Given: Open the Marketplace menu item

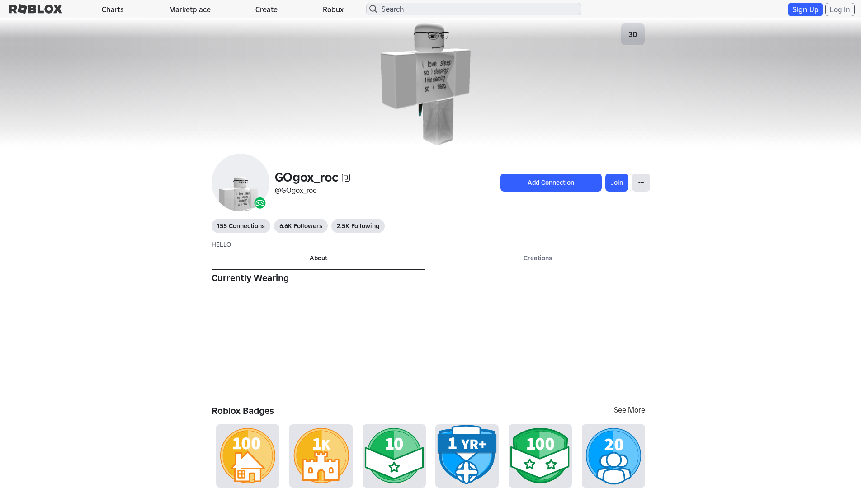Looking at the screenshot, I should coord(190,9).
